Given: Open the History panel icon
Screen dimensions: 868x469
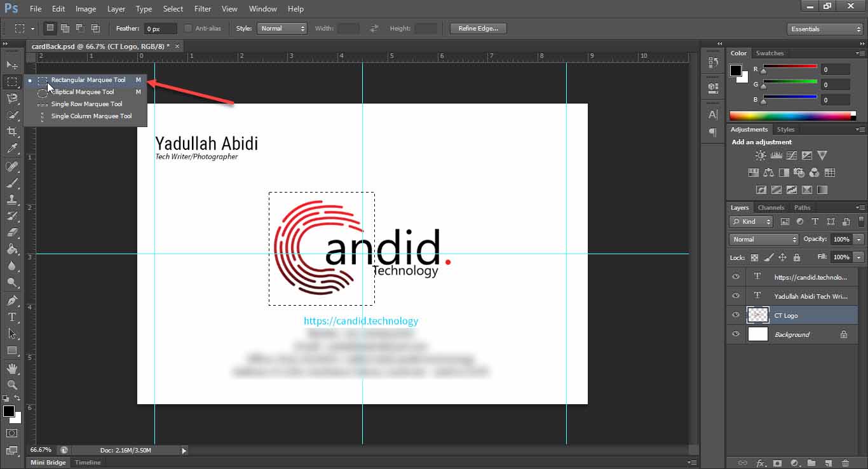Looking at the screenshot, I should coord(713,63).
